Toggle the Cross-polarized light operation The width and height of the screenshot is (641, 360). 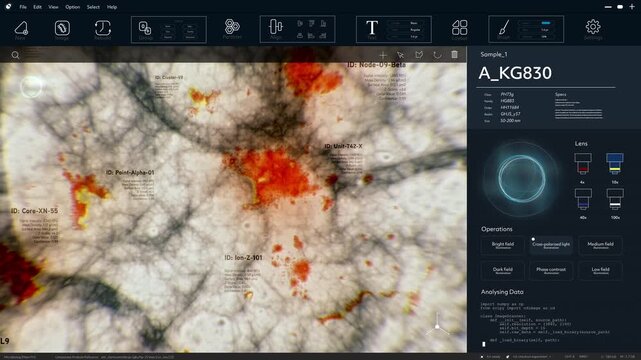pos(551,245)
